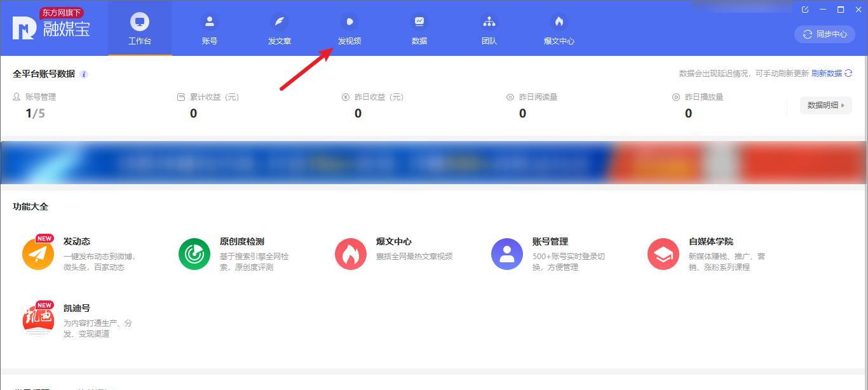The width and height of the screenshot is (868, 390).
Task: Click the 账号管理 purple person icon
Action: coord(507,254)
